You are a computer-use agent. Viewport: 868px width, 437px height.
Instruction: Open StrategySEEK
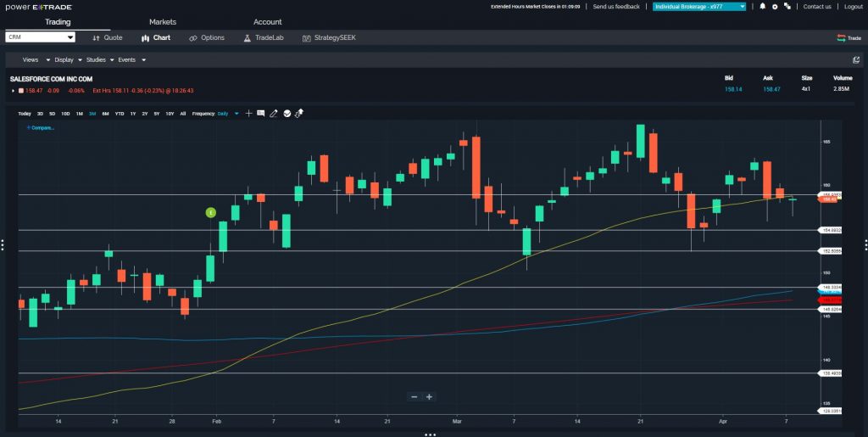[x=330, y=37]
